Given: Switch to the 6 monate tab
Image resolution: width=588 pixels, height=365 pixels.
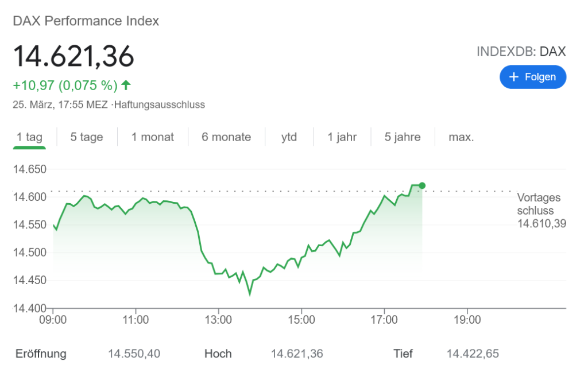Looking at the screenshot, I should pos(226,137).
